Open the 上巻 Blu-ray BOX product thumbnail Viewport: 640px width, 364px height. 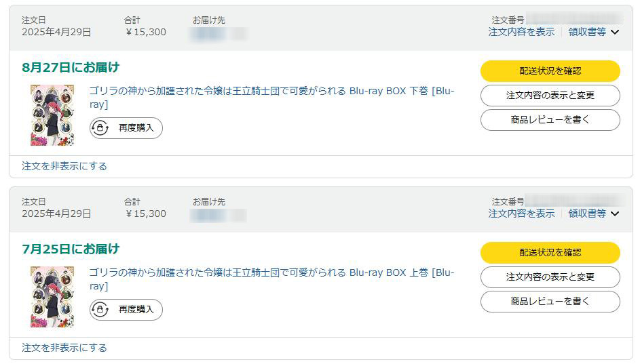52,297
